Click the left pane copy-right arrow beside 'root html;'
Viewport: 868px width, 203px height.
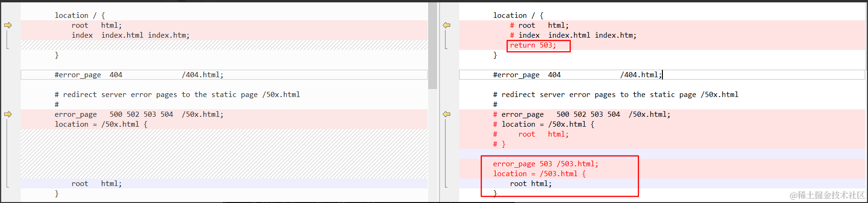click(x=8, y=25)
